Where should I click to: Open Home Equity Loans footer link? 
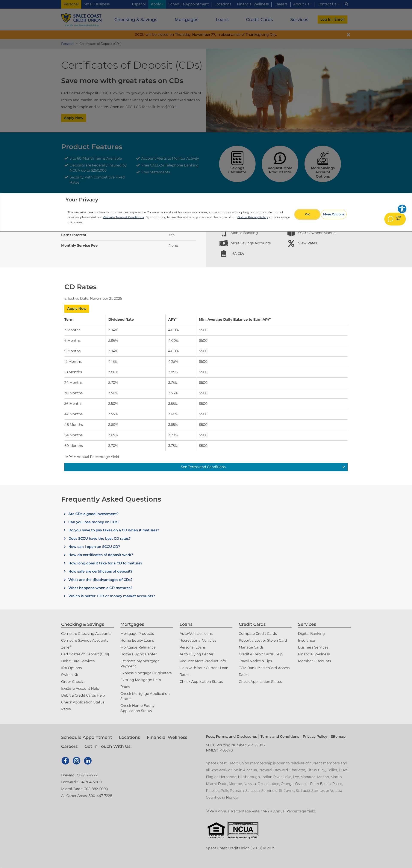click(137, 640)
